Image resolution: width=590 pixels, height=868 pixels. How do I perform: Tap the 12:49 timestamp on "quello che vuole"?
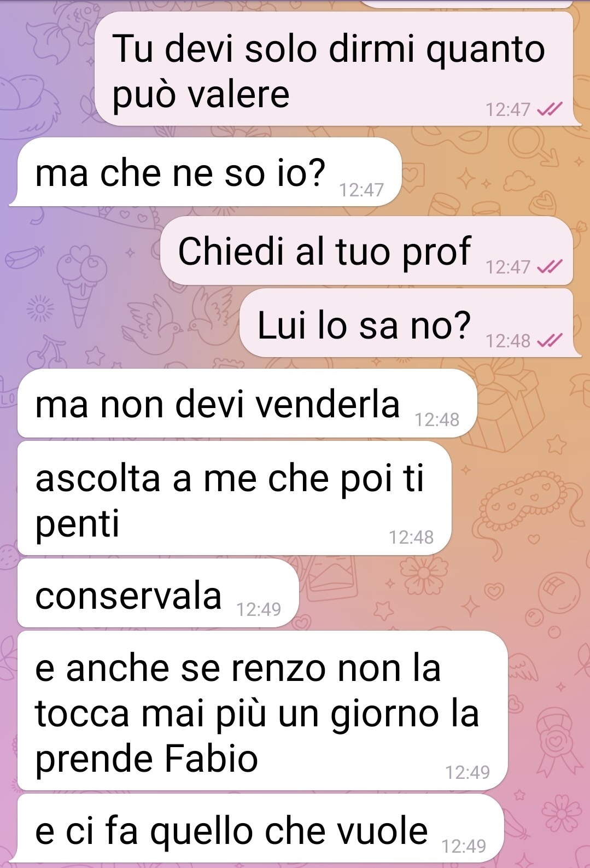coord(463,846)
